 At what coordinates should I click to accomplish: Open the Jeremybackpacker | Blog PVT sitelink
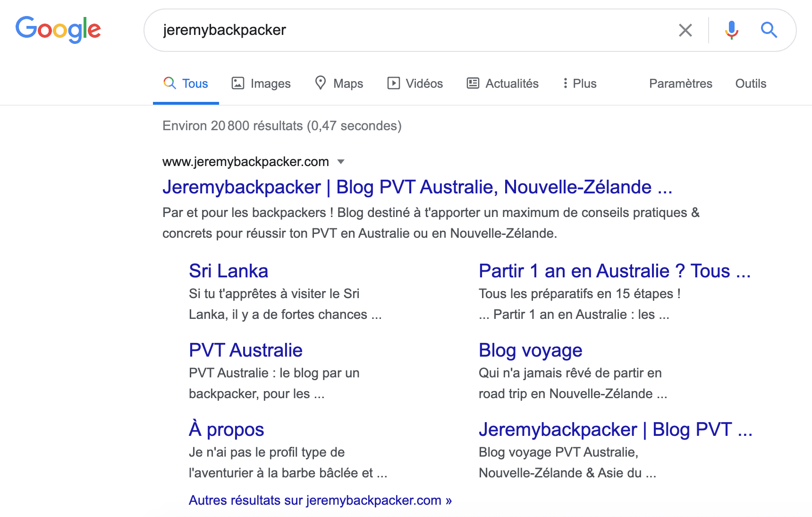616,430
